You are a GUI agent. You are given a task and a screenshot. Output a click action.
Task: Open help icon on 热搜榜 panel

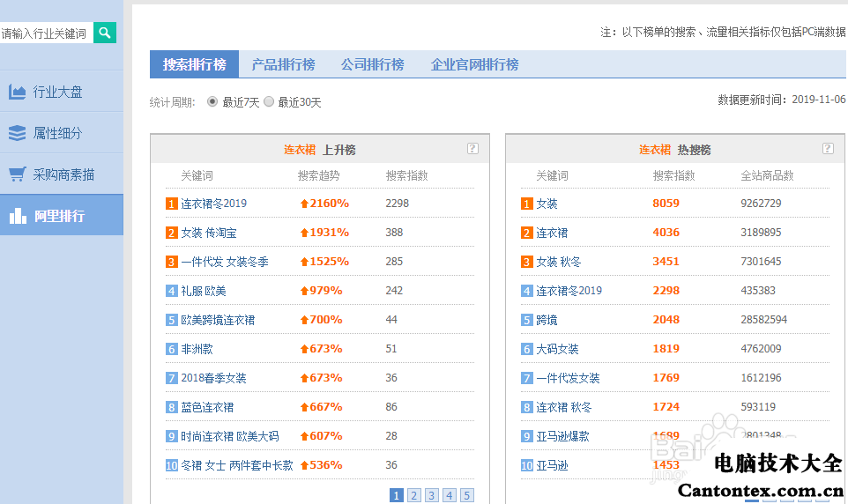[x=828, y=149]
